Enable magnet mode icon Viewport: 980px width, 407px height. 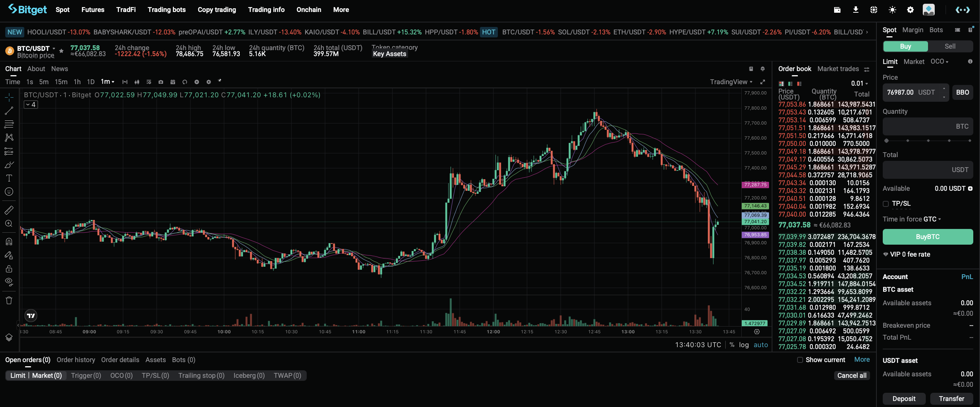[x=9, y=242]
